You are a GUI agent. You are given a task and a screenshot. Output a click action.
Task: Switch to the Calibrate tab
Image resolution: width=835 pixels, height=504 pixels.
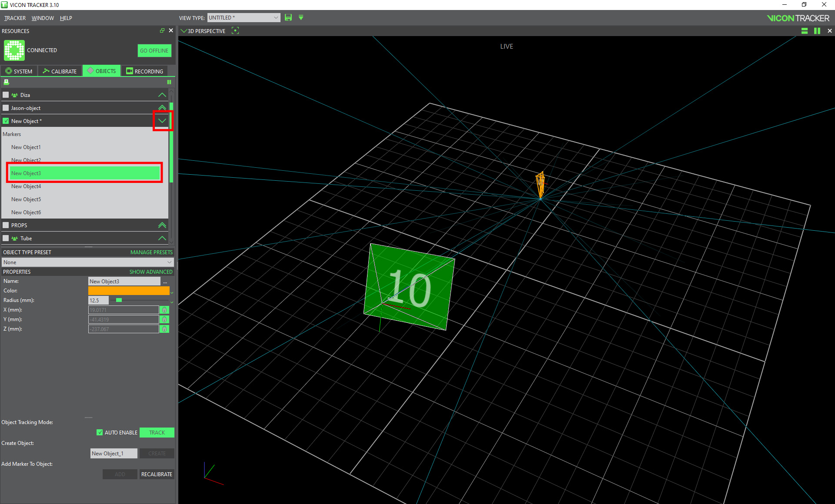point(60,71)
